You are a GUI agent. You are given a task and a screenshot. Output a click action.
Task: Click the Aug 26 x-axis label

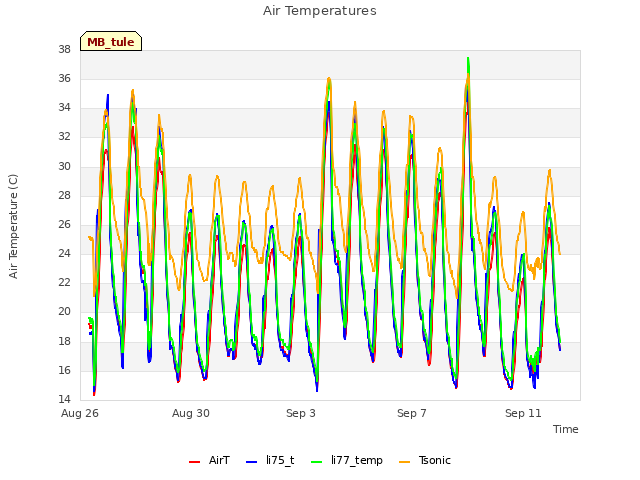point(80,413)
